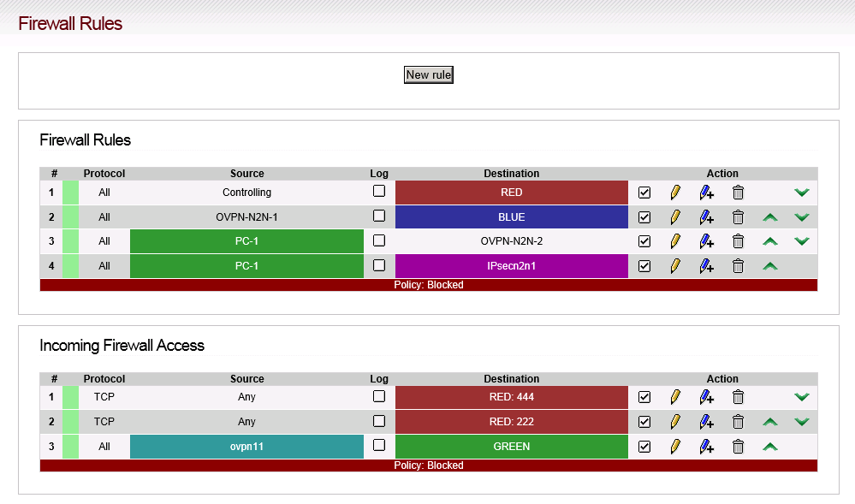855x504 pixels.
Task: Move the ovpn11 to GREEN rule up
Action: pos(770,447)
